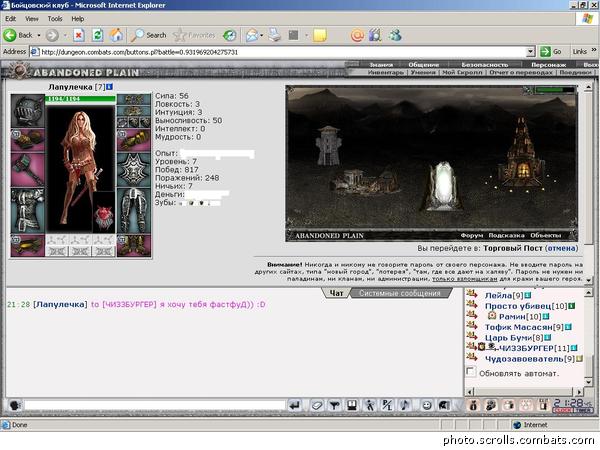Image resolution: width=600 pixels, height=450 pixels.
Task: Click the отмена link
Action: click(561, 248)
